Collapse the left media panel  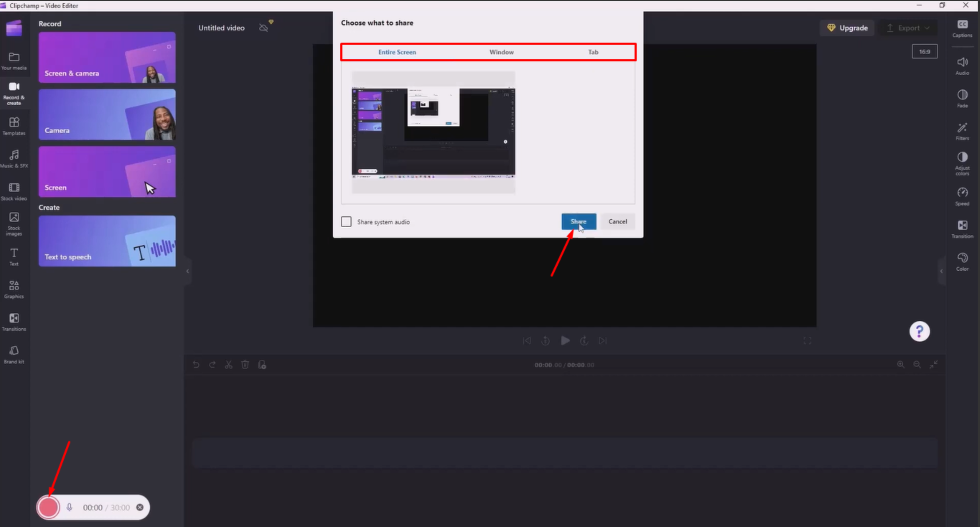tap(187, 271)
